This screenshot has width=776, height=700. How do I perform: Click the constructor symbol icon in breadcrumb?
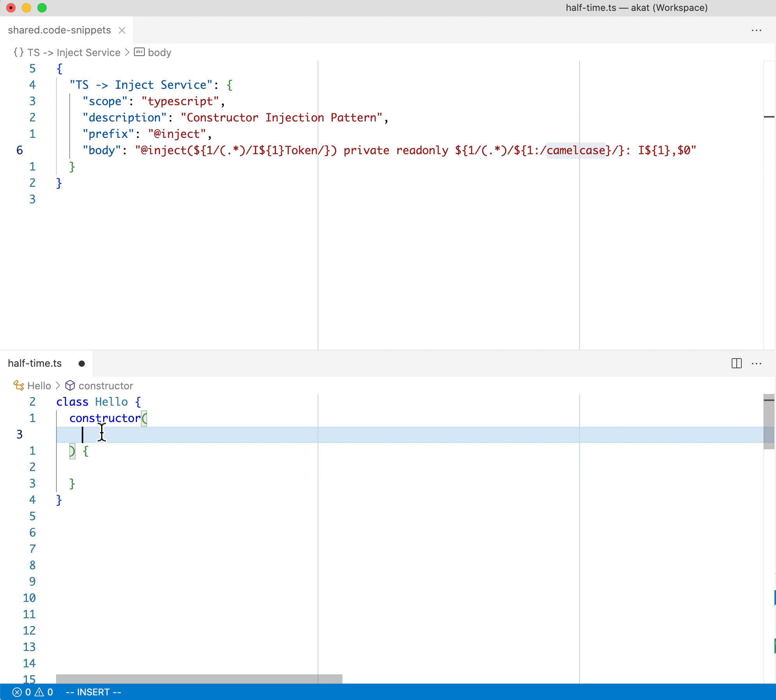[x=70, y=385]
